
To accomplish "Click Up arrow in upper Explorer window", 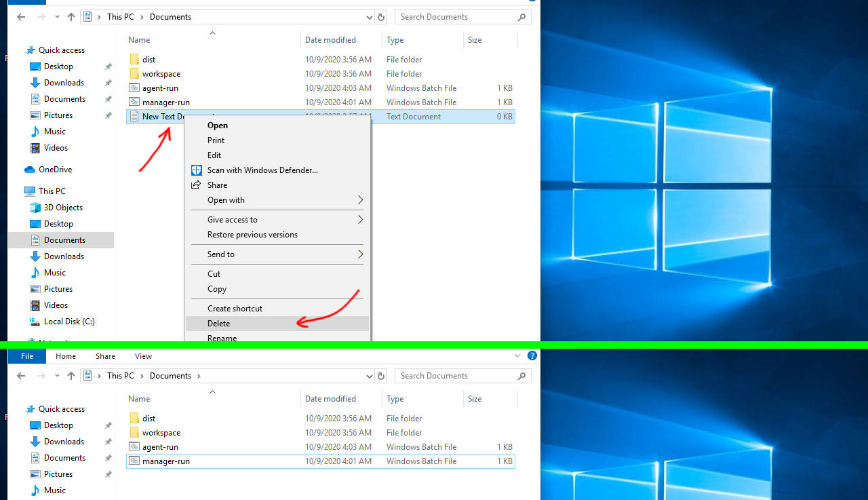I will 71,17.
